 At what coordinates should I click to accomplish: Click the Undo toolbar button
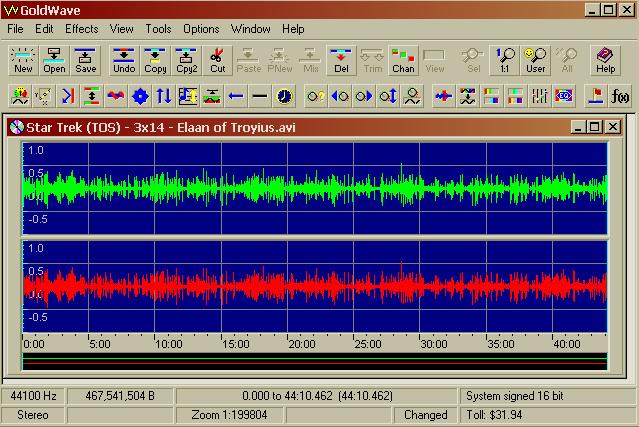pos(124,60)
